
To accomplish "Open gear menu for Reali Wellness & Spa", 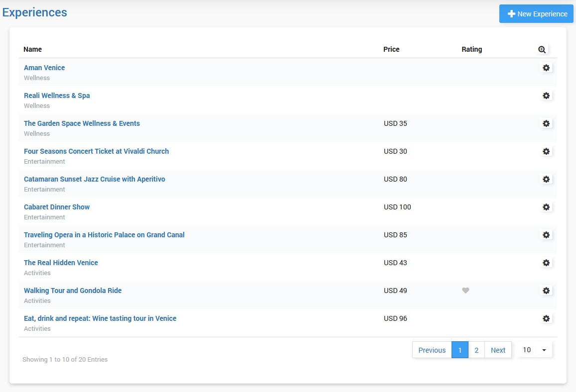I will 546,96.
